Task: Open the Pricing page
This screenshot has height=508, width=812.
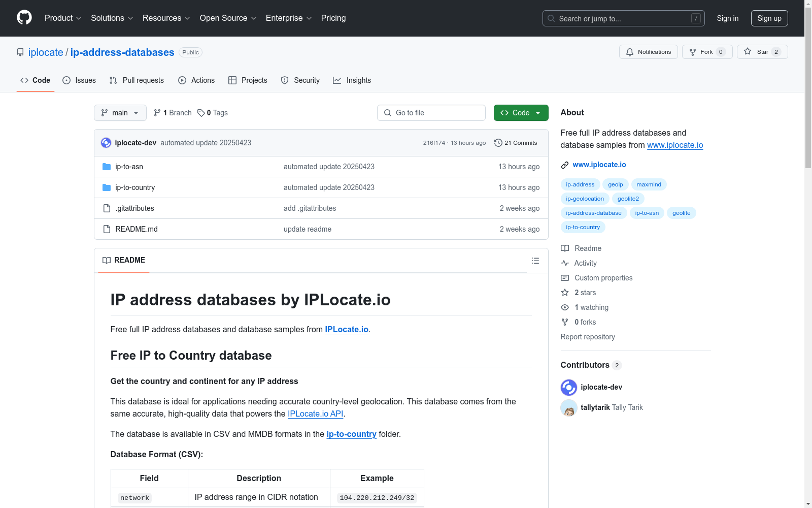Action: (x=333, y=18)
